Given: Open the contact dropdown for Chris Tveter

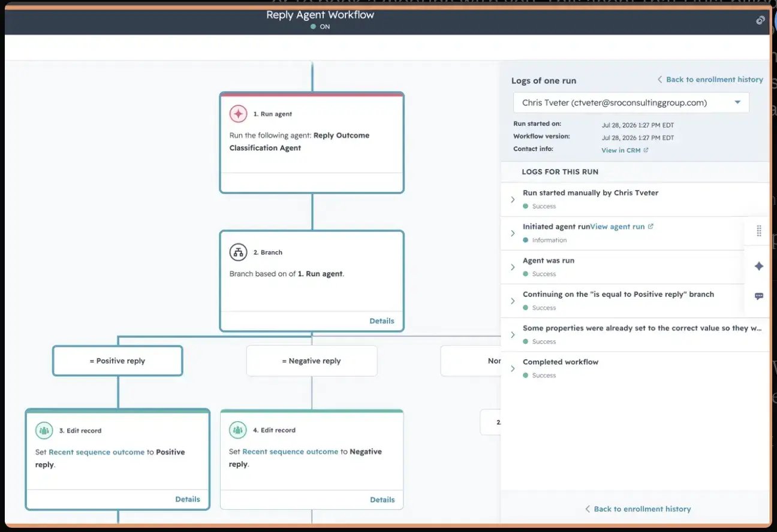Looking at the screenshot, I should [631, 102].
